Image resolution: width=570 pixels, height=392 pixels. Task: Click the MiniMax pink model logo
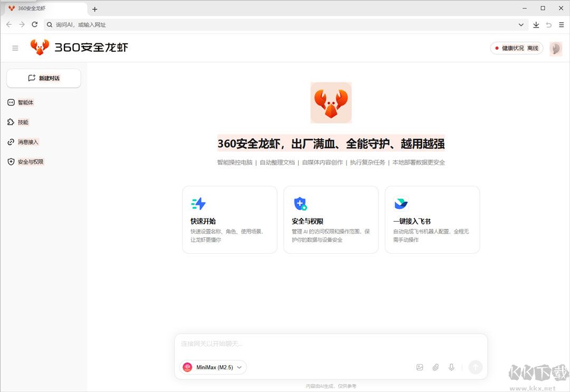pos(187,367)
